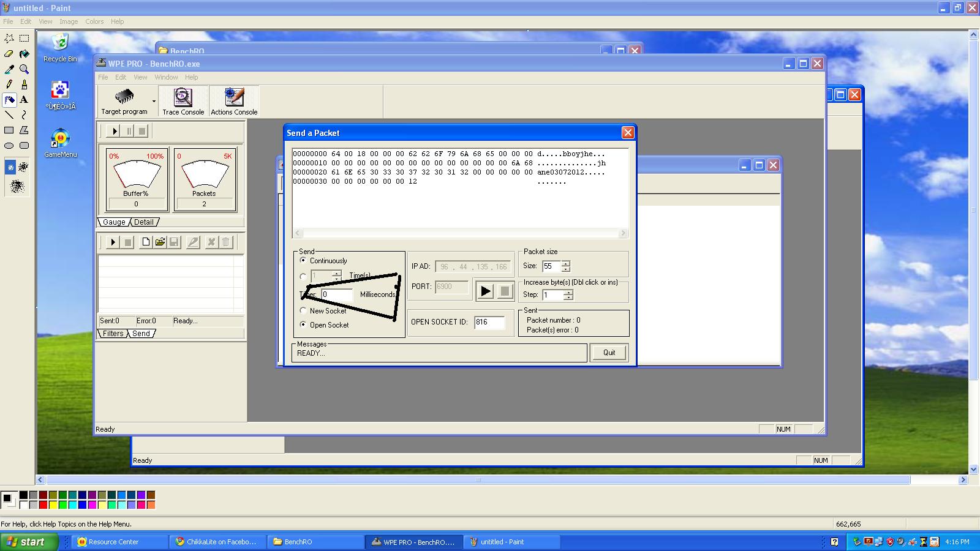980x551 pixels.
Task: Increase packet Size with the up spinner
Action: (x=566, y=263)
